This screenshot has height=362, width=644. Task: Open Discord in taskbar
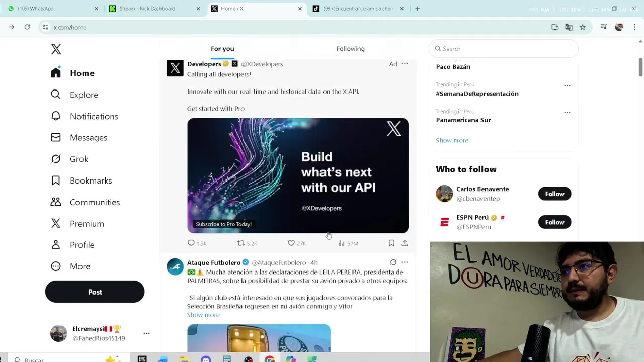click(x=206, y=359)
